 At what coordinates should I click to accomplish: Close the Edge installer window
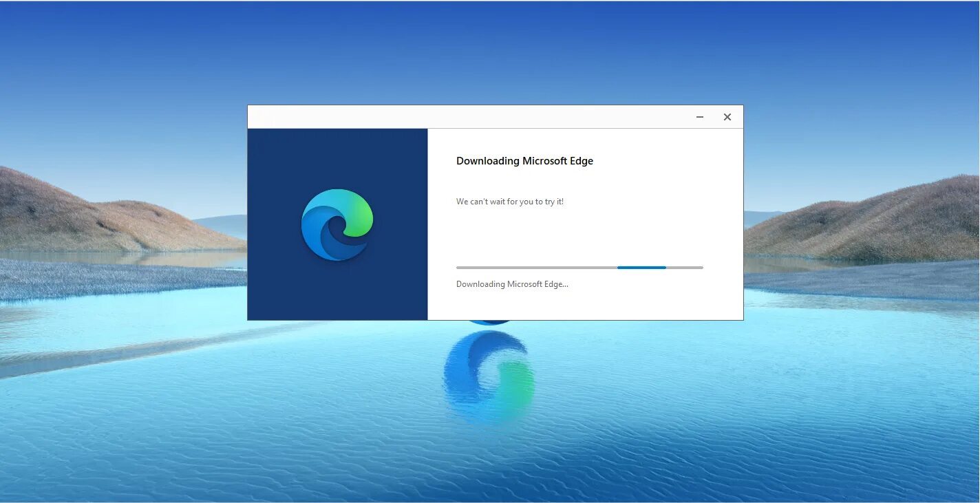point(727,117)
